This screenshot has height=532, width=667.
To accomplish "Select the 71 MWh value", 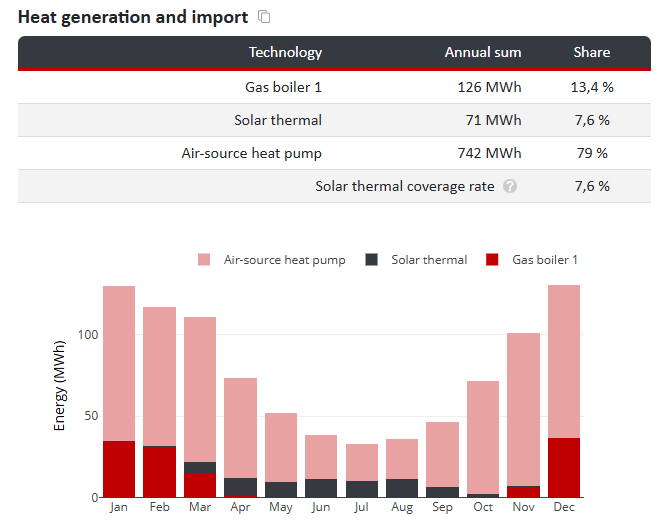I will point(493,120).
